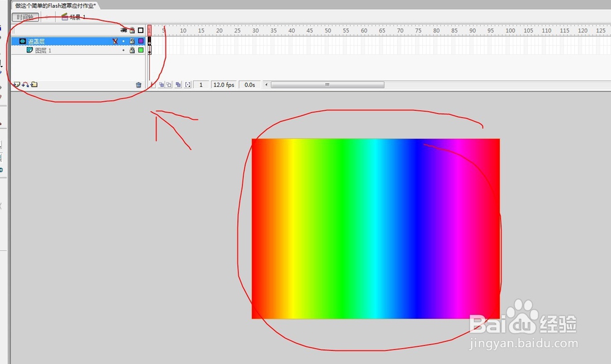Toggle lock all layers padlock header icon

(x=132, y=30)
